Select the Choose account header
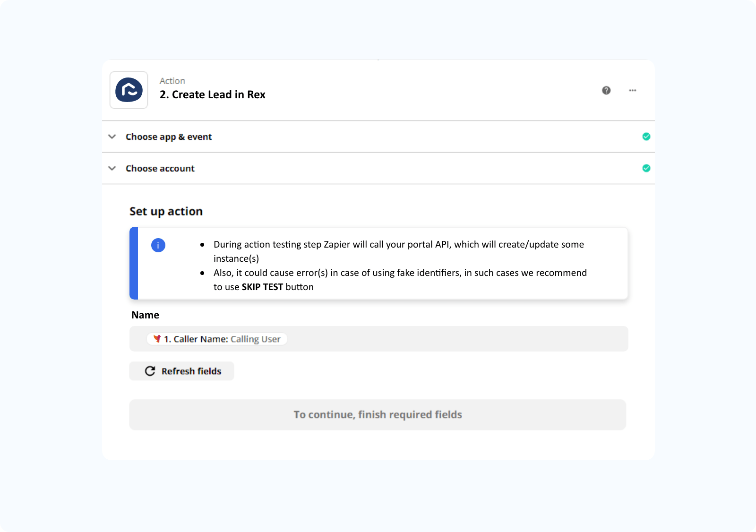 [x=160, y=168]
